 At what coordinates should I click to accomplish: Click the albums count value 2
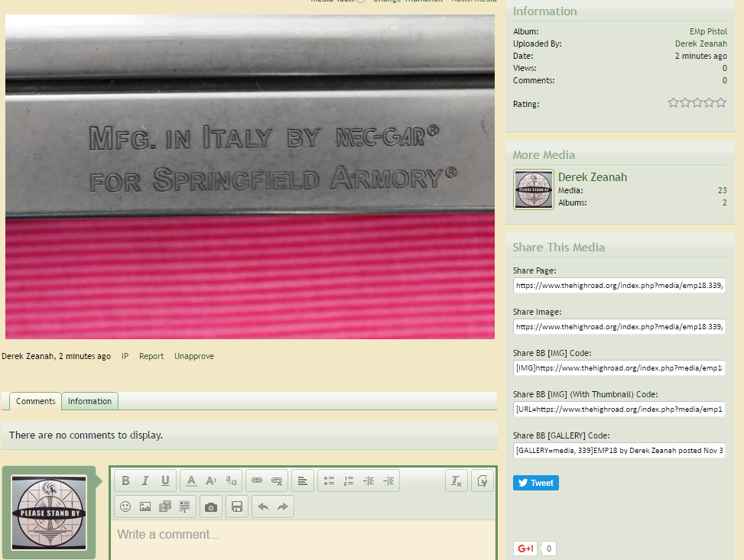pos(725,202)
